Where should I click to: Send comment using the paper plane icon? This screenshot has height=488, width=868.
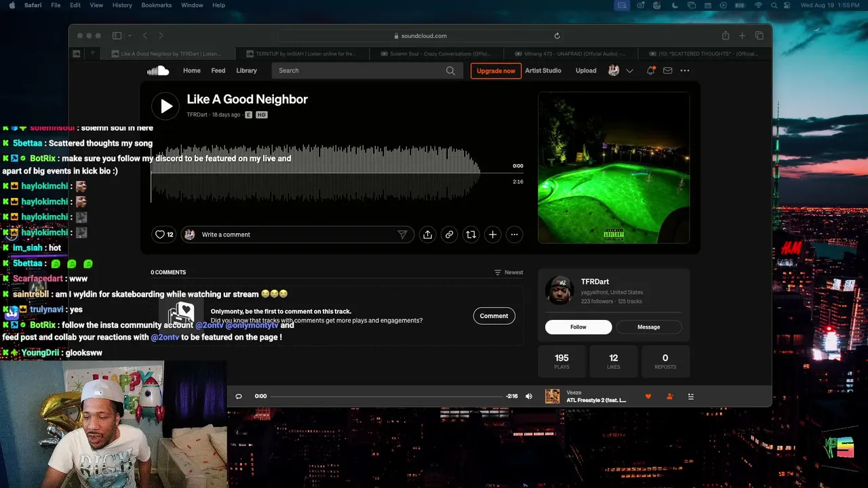coord(402,235)
